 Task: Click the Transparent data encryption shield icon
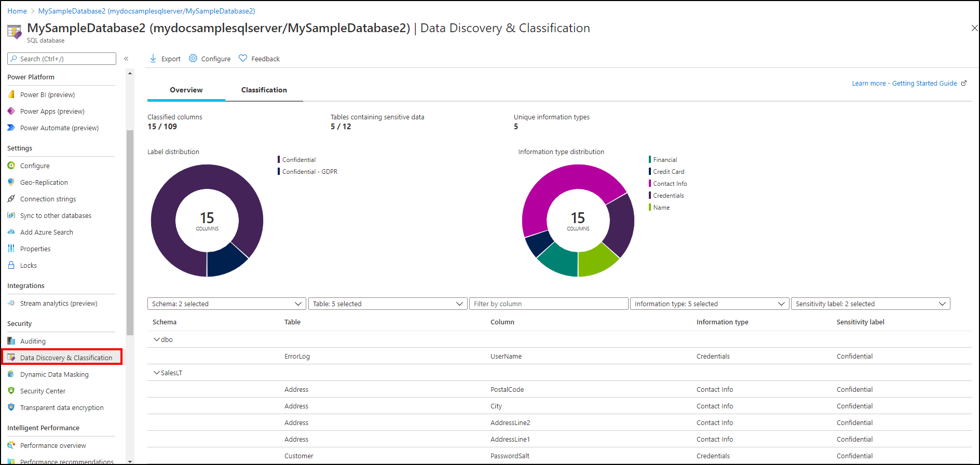point(11,407)
